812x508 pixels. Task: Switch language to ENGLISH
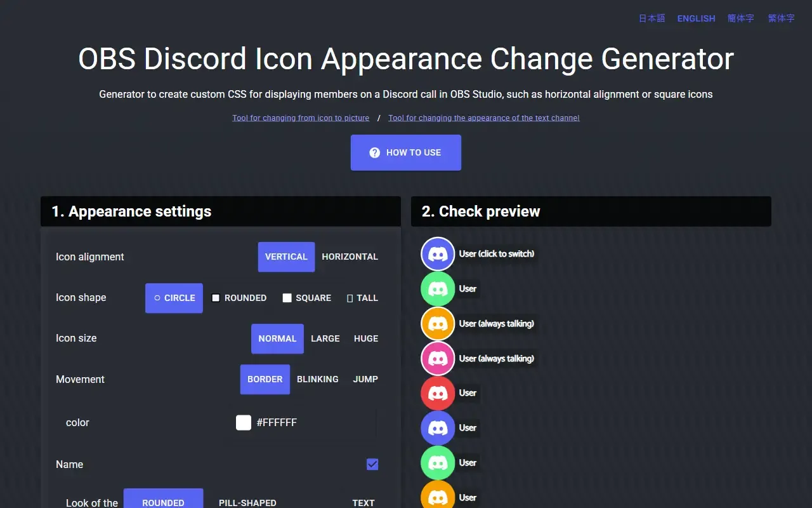tap(696, 18)
